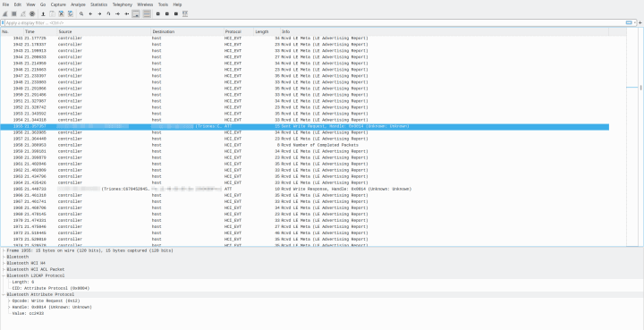Open the Help menu

click(x=177, y=4)
